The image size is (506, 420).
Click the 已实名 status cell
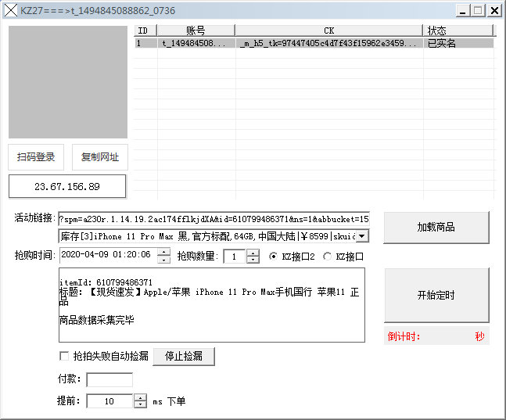458,43
